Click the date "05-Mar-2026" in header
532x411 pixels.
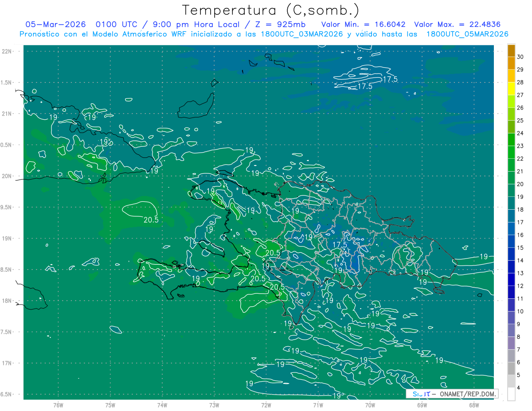(x=55, y=24)
